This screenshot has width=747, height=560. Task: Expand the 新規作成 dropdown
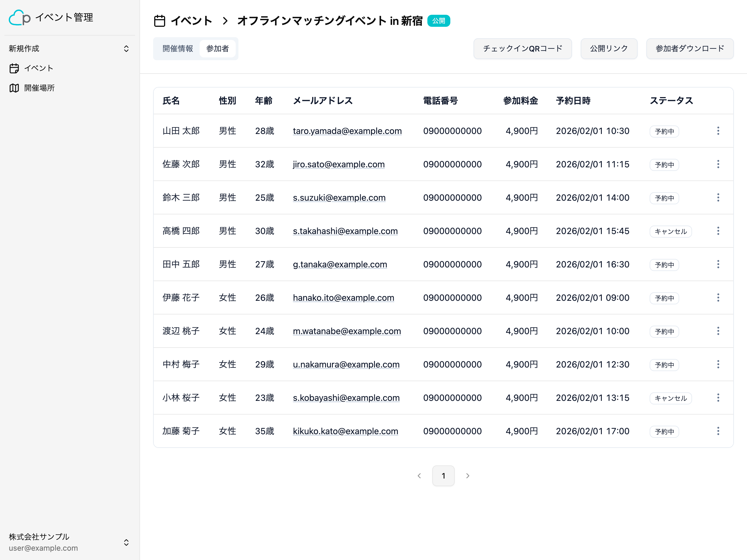pyautogui.click(x=126, y=49)
